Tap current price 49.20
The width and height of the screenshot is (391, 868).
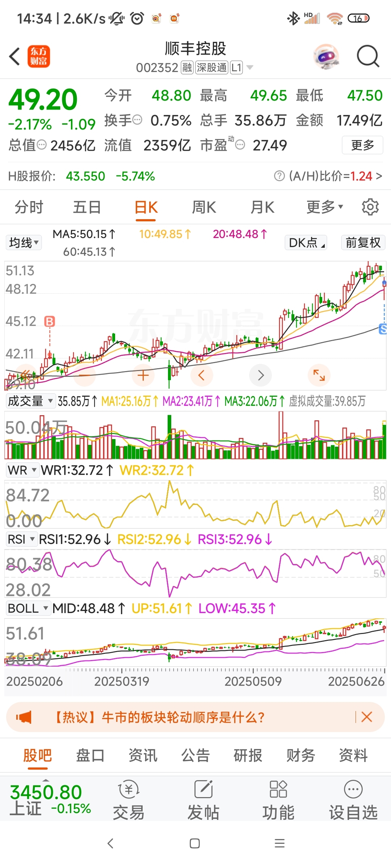(x=43, y=99)
